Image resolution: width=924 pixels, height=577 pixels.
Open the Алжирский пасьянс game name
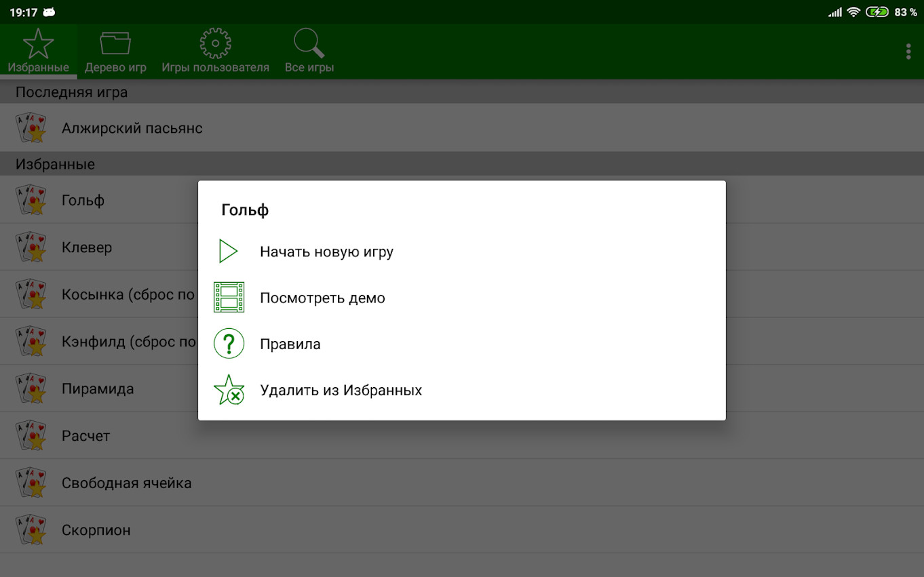(132, 128)
